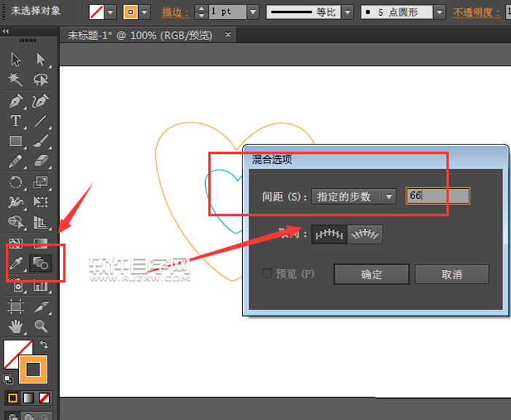Select the Magic Wand tool
511x420 pixels.
(15, 80)
